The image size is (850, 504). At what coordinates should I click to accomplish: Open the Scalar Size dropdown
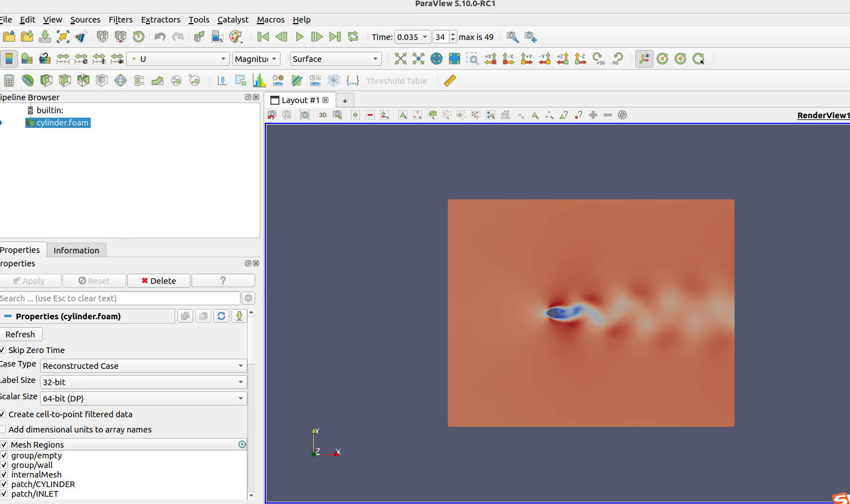[143, 398]
